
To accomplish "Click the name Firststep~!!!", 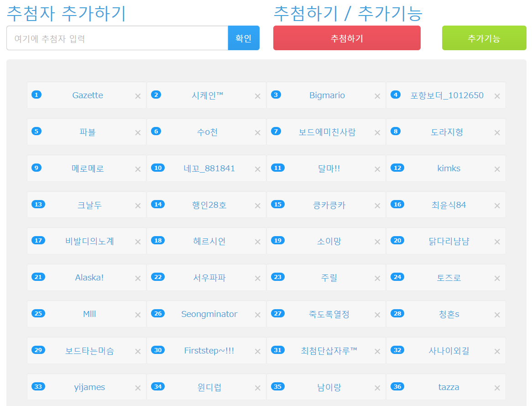I will pos(209,351).
